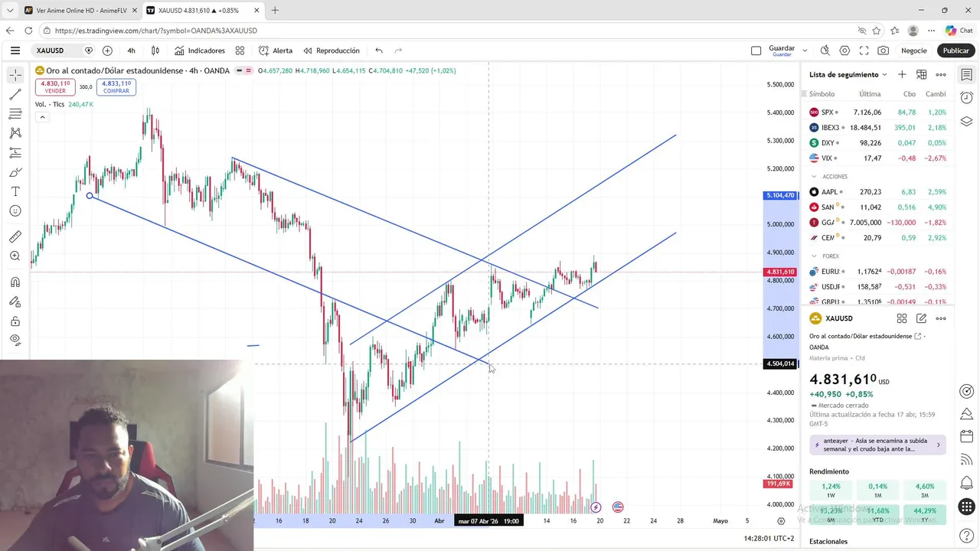Open chart settings hexagon icon

844,51
